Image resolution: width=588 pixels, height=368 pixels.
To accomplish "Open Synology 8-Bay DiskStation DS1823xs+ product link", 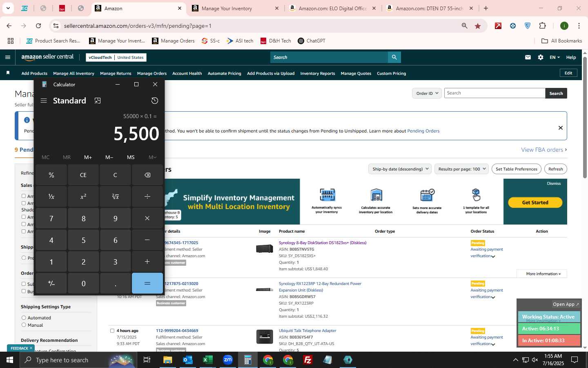I will pyautogui.click(x=323, y=243).
